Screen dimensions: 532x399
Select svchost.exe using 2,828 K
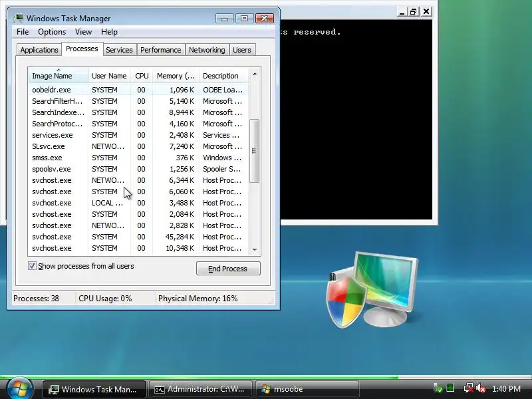tap(138, 225)
